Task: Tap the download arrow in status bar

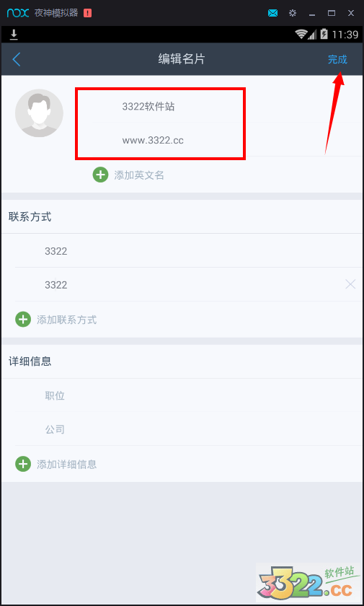Action: (x=14, y=35)
